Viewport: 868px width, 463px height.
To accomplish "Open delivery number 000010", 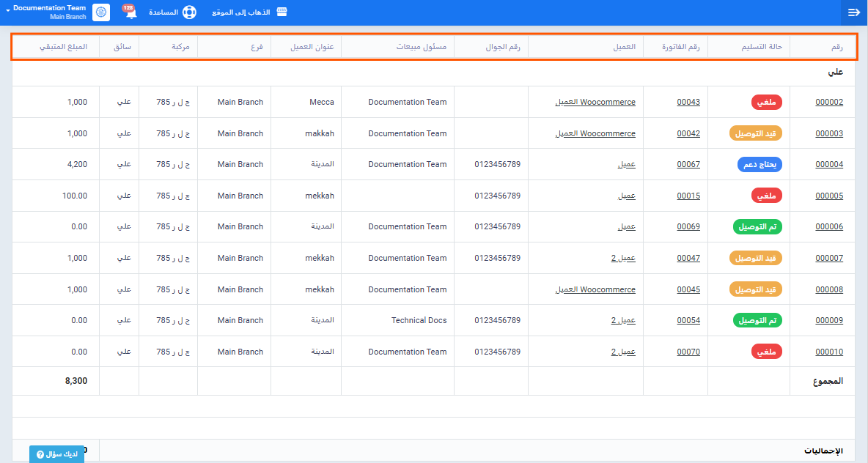I will [x=828, y=352].
